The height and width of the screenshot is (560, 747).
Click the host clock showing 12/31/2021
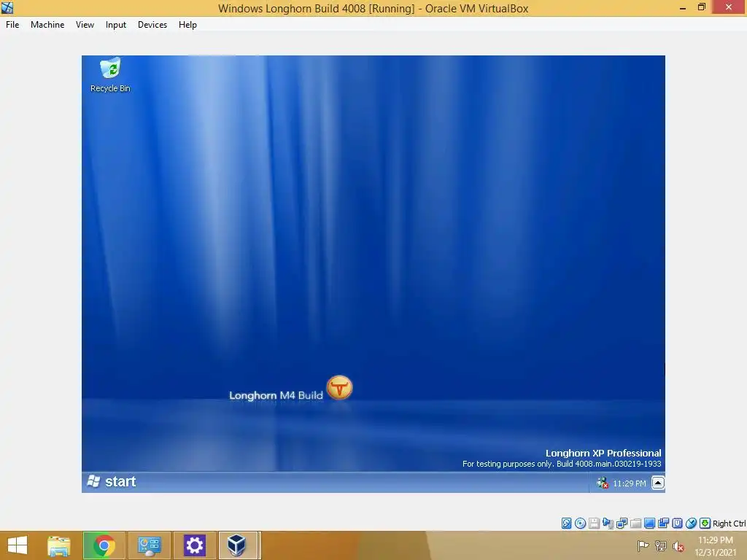pos(716,546)
